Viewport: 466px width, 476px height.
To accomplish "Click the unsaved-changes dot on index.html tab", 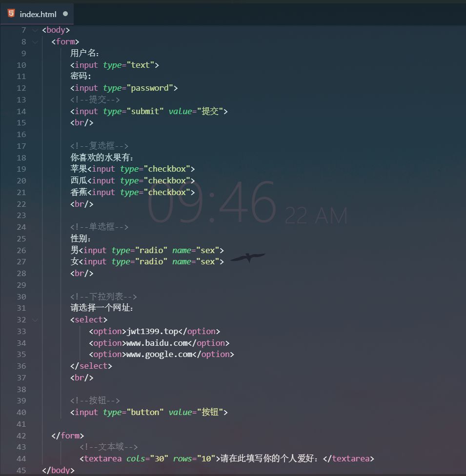I will coord(65,14).
